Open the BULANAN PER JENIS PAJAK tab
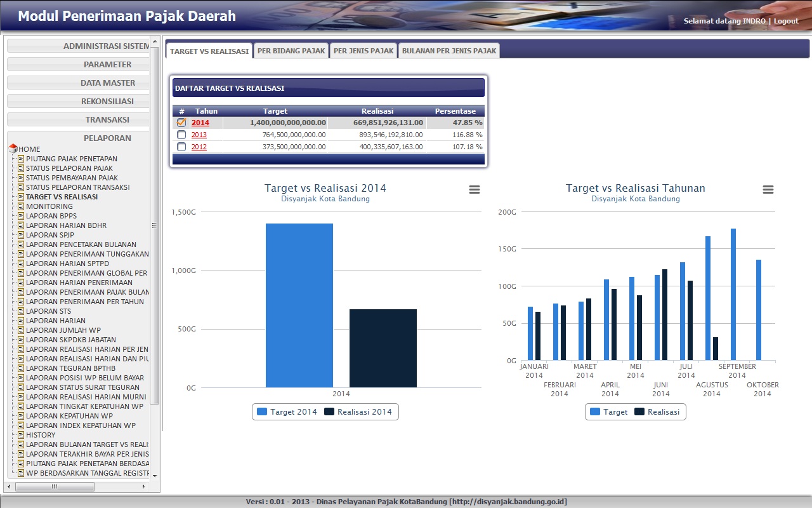The width and height of the screenshot is (812, 508). [449, 51]
